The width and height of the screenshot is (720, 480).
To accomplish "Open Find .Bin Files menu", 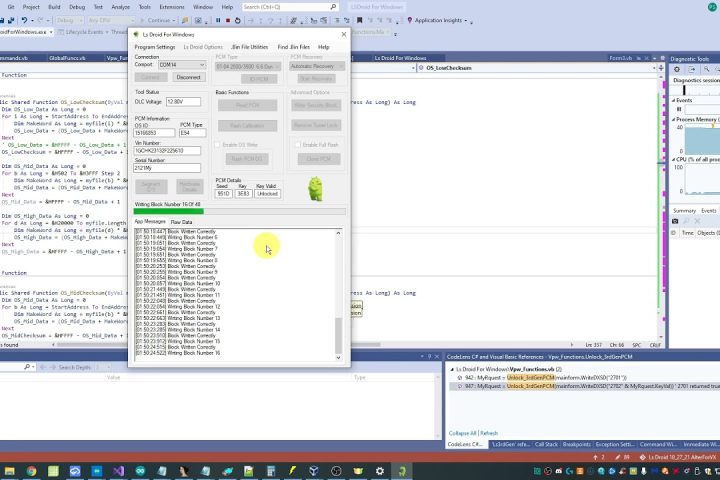I will pos(293,47).
